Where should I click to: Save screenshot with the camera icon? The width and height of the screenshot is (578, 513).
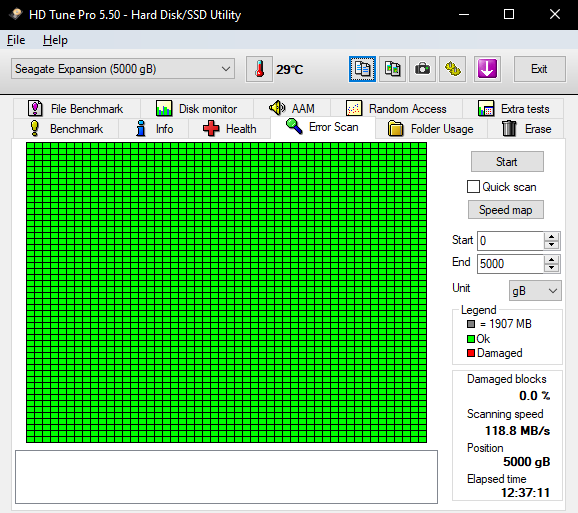click(x=422, y=69)
